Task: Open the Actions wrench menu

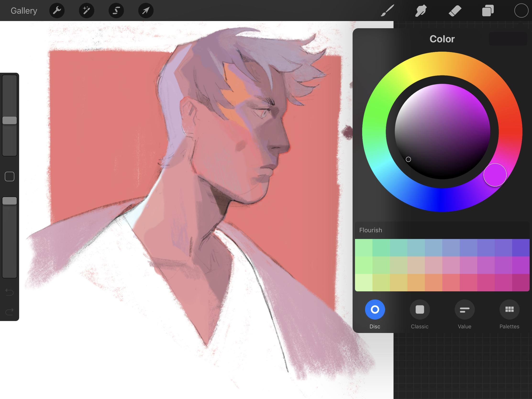Action: pos(57,11)
